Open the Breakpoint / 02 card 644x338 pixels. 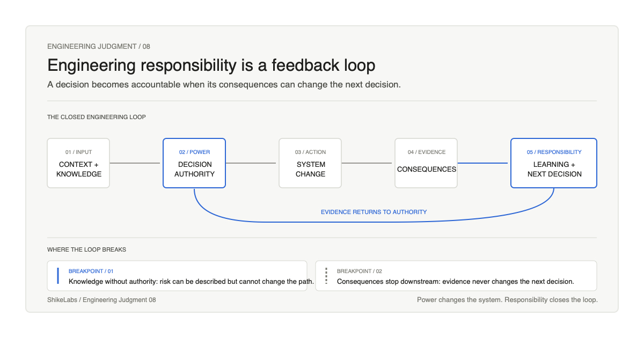[456, 276]
